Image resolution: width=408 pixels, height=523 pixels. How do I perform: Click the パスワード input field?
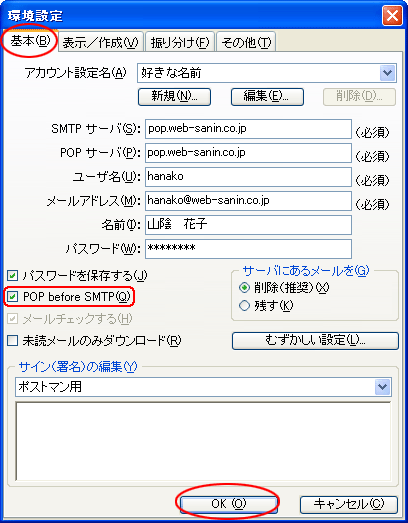tap(248, 249)
